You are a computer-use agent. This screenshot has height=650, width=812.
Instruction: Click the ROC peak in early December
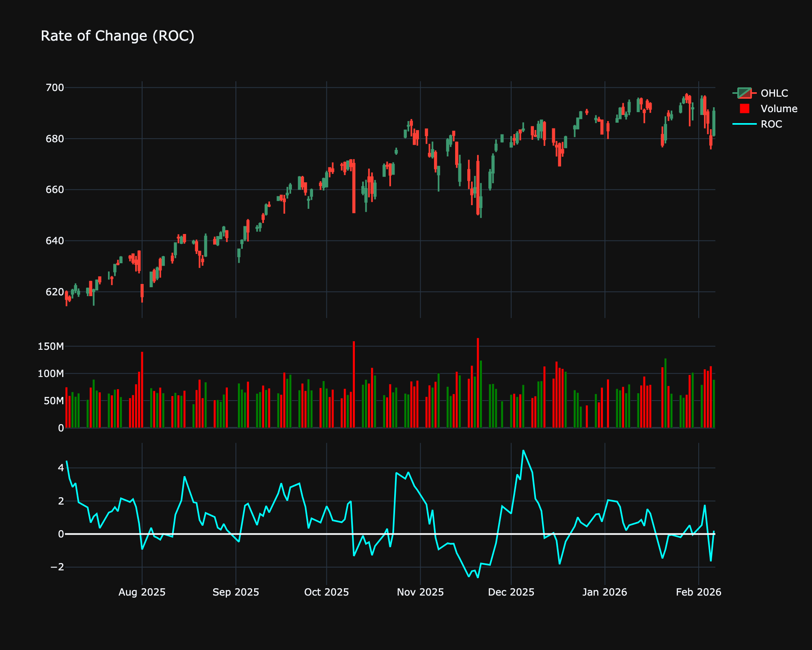(x=523, y=451)
